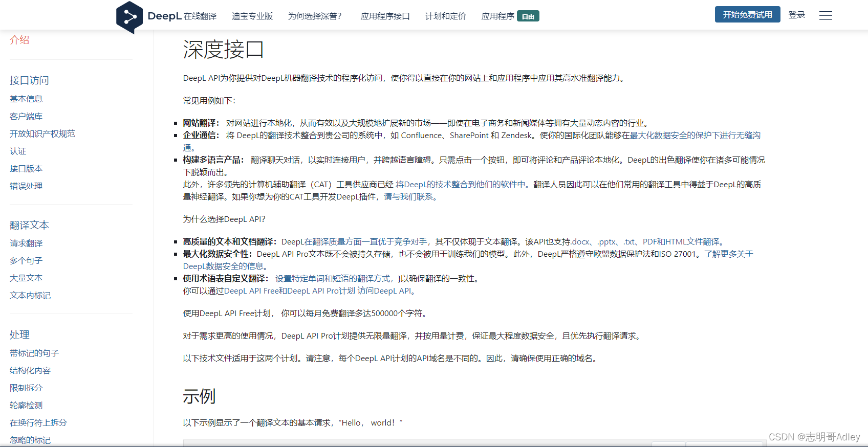
Task: Click the 登录 login link
Action: (797, 15)
